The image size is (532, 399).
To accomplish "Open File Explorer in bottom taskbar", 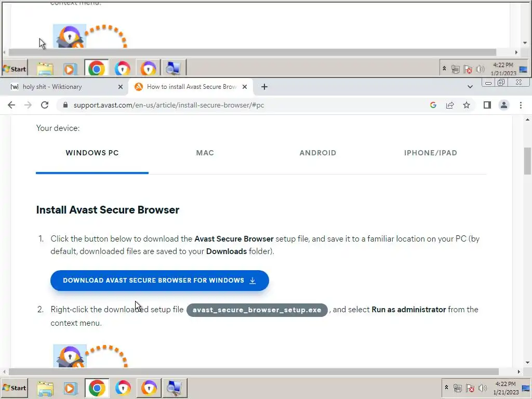I will (x=45, y=388).
